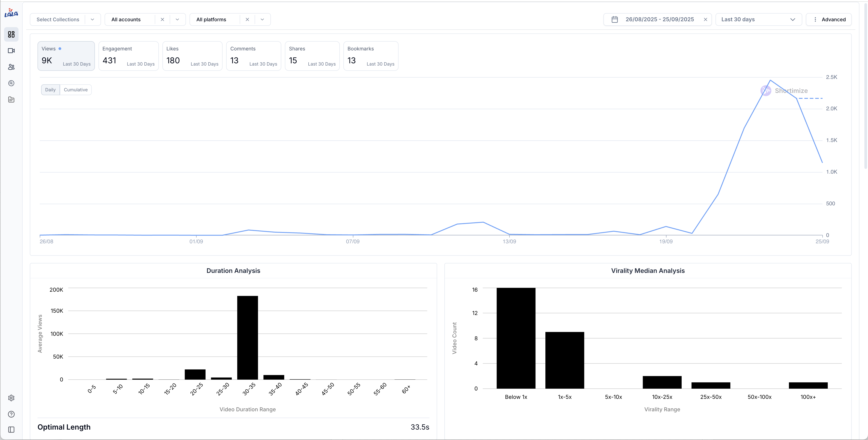Select the Likes metric card
This screenshot has width=868, height=440.
[x=192, y=56]
